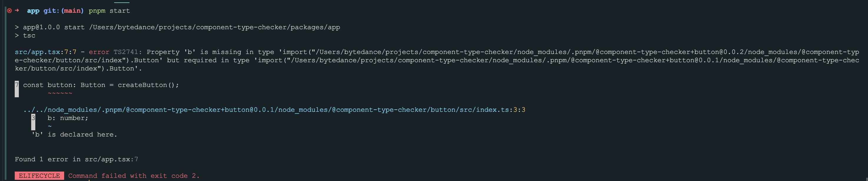Viewport: 868px width, 181px height.
Task: Click the red error status icon at prompt
Action: (x=9, y=11)
